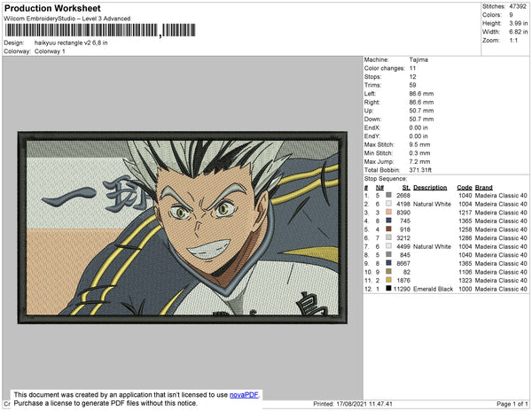Click the 'St.' column header

point(406,188)
